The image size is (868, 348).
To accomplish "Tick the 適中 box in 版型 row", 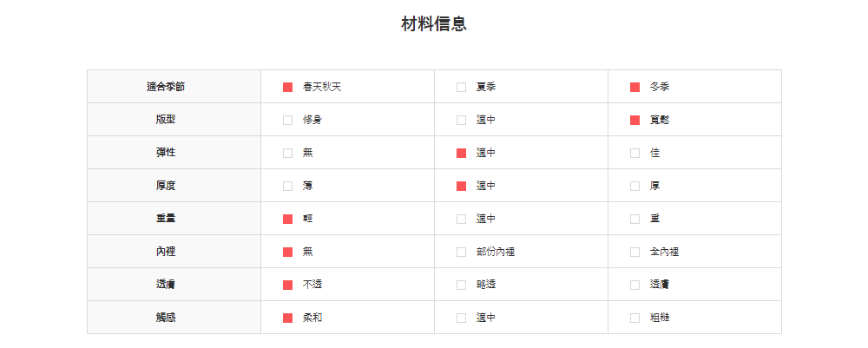I will point(461,120).
